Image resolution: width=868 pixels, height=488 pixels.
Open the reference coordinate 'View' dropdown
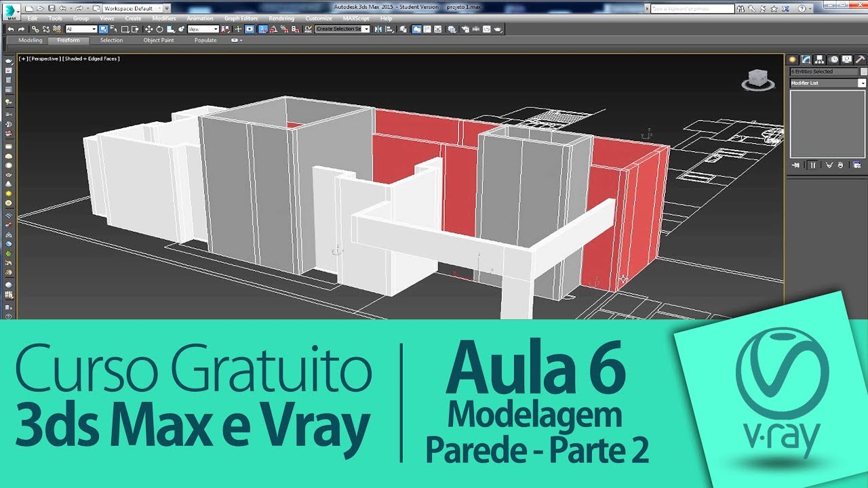coord(203,29)
